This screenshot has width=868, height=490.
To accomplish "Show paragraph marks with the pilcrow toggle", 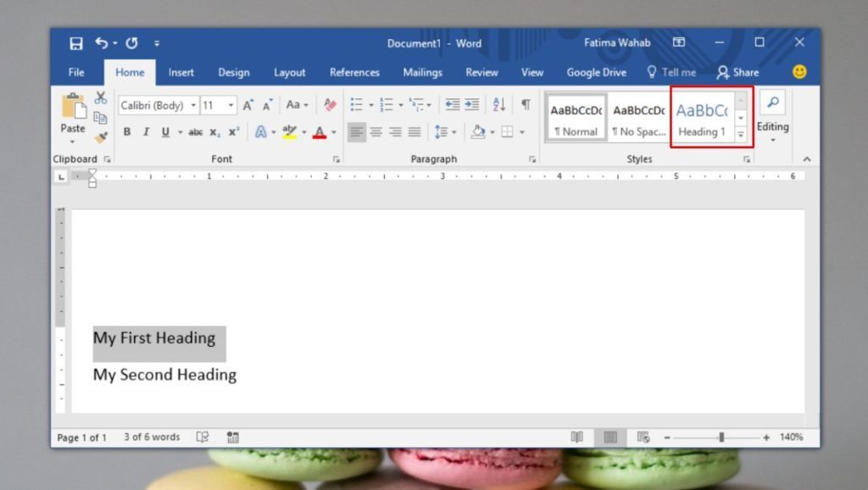I will click(x=526, y=104).
